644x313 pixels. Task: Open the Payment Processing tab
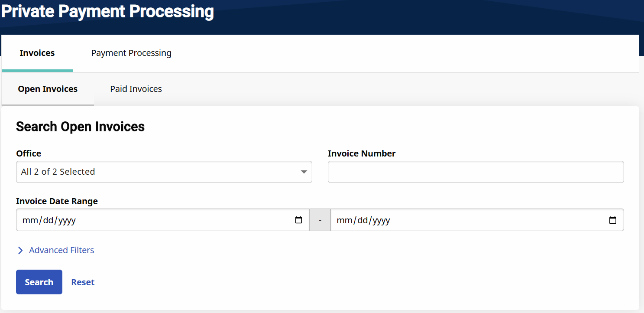[x=131, y=53]
